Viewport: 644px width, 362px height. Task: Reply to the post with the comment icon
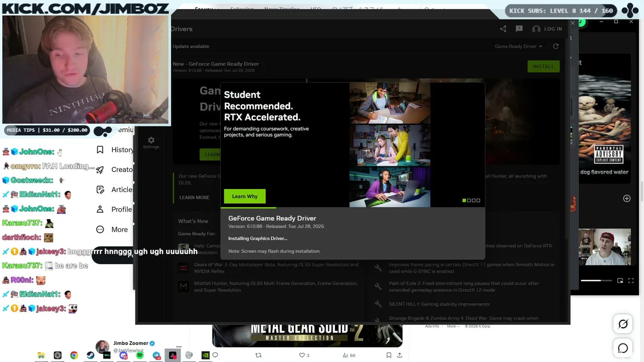coord(215,355)
